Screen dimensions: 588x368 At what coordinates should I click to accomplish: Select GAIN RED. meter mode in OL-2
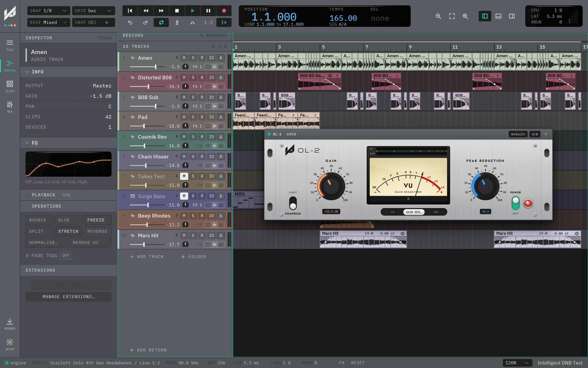pyautogui.click(x=413, y=212)
